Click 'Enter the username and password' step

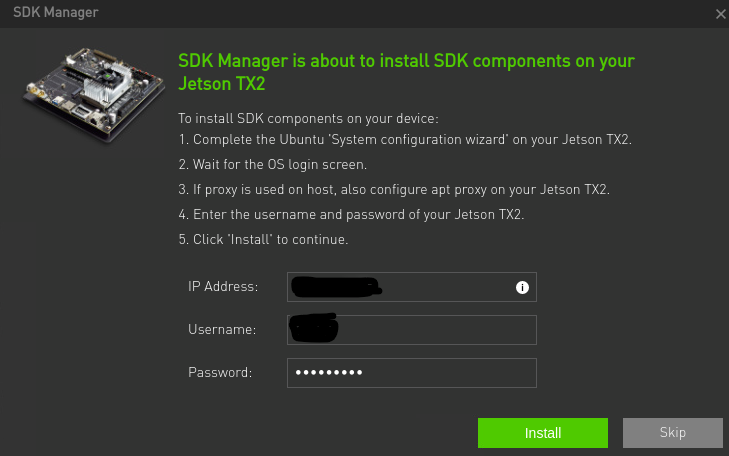click(x=351, y=214)
